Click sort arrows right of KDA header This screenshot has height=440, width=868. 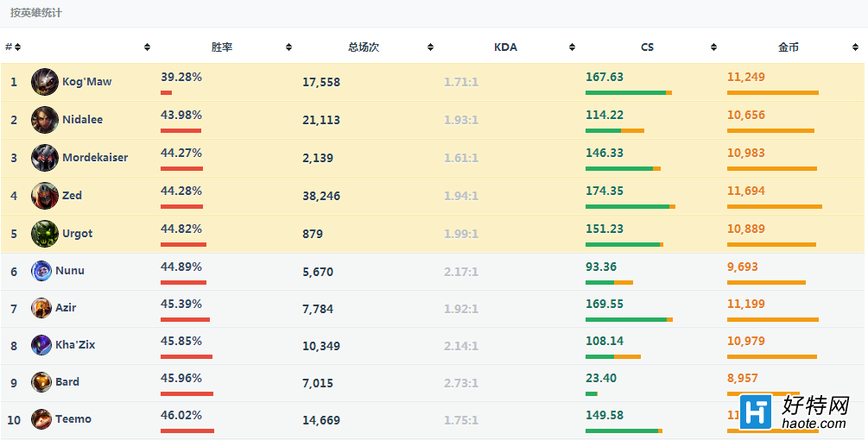572,47
